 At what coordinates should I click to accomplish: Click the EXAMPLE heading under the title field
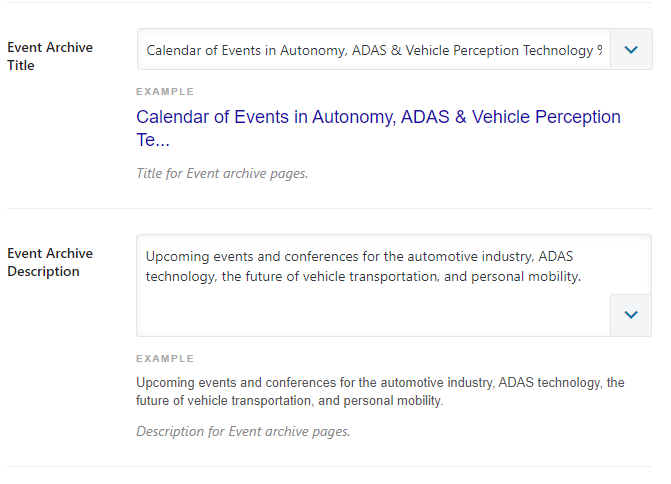[x=165, y=92]
